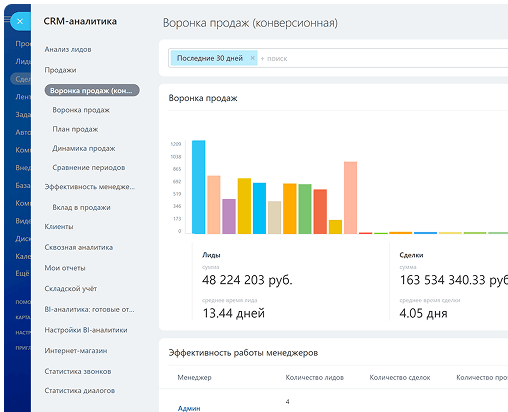
Task: Click 'Эффективность работы менеджеров' widget title
Action: pyautogui.click(x=243, y=353)
